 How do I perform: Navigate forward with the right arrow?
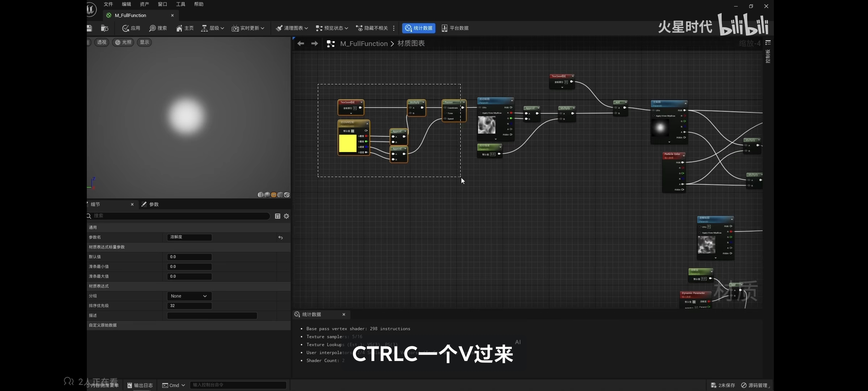point(315,43)
